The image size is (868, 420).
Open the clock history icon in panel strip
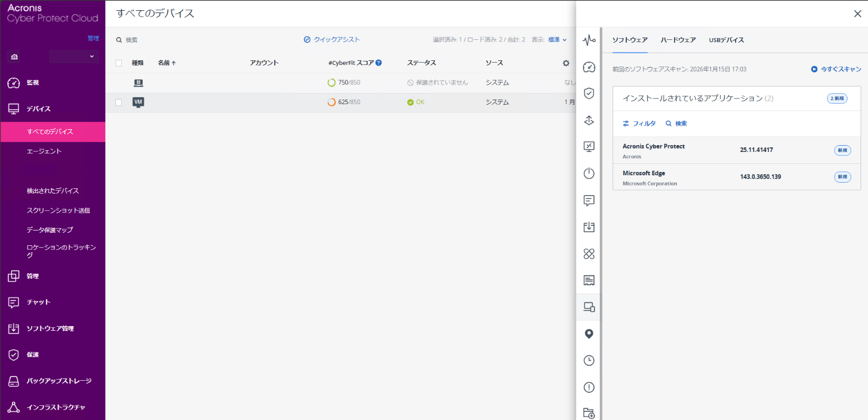(x=589, y=361)
